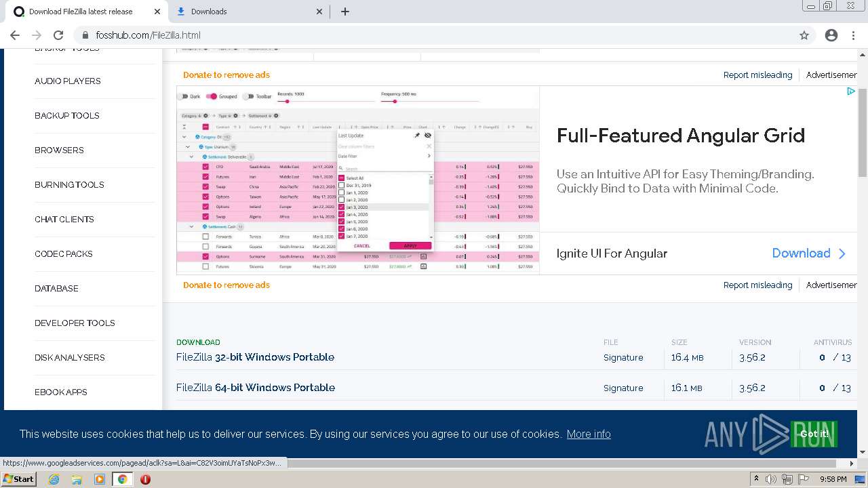Open the Windows Start menu
868x488 pixels.
pos(19,479)
